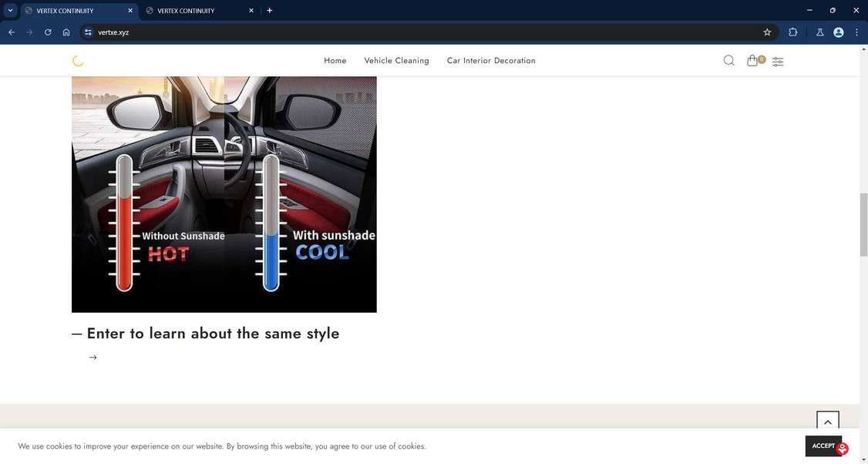Click the red chat widget icon
This screenshot has width=868, height=464.
pos(843,449)
